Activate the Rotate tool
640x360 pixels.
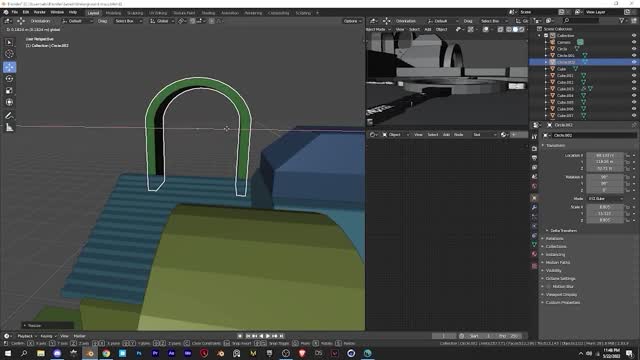[x=9, y=78]
